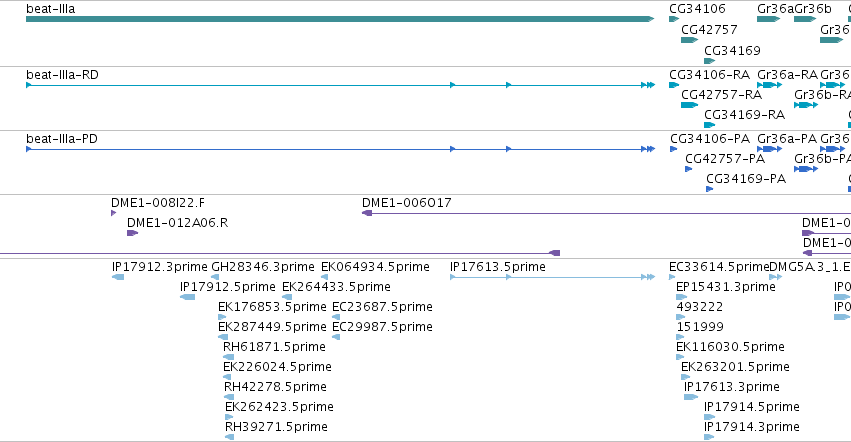Select IP17613.3prime EST label

coord(732,387)
